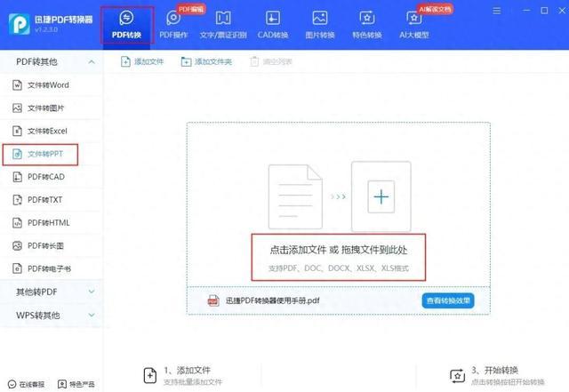Select PDF转TXT in the sidebar
The width and height of the screenshot is (569, 392).
(x=51, y=200)
